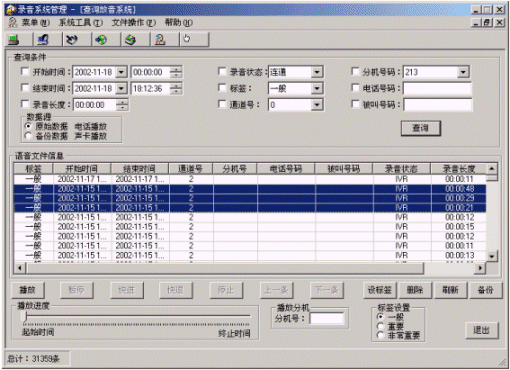Open the 分机号码 213 combo box
Viewport: 510px width, 370px height.
pyautogui.click(x=463, y=72)
